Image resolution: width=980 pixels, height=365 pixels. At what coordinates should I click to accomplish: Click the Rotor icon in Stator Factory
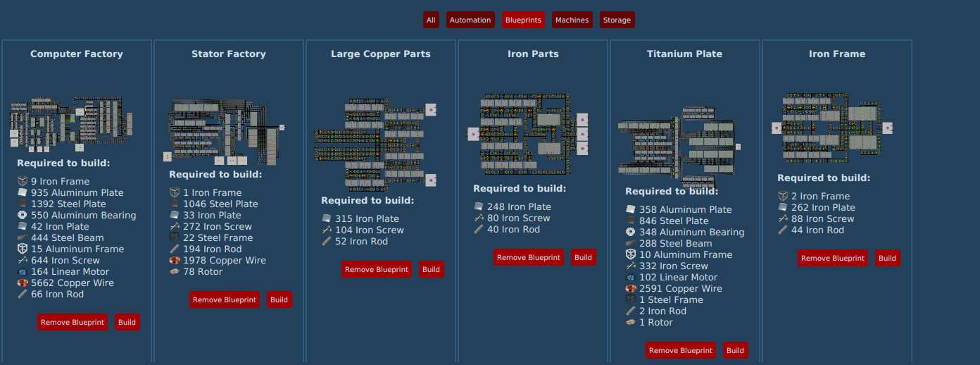point(175,272)
